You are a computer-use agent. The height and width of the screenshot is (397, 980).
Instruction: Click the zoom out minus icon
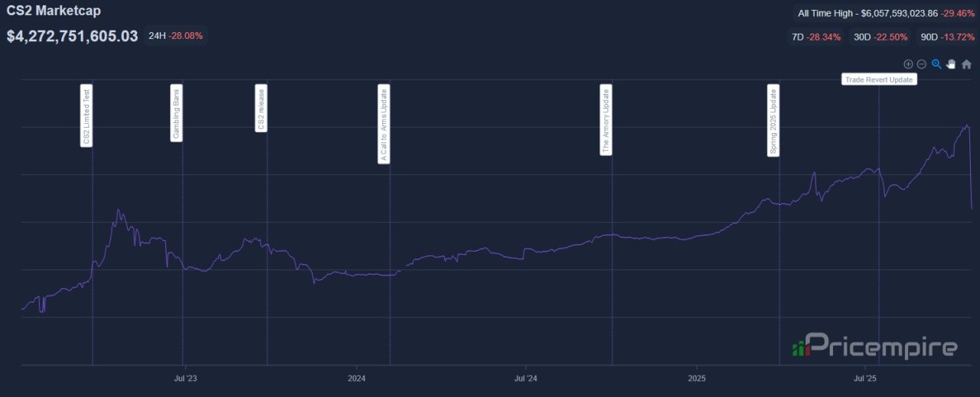922,64
